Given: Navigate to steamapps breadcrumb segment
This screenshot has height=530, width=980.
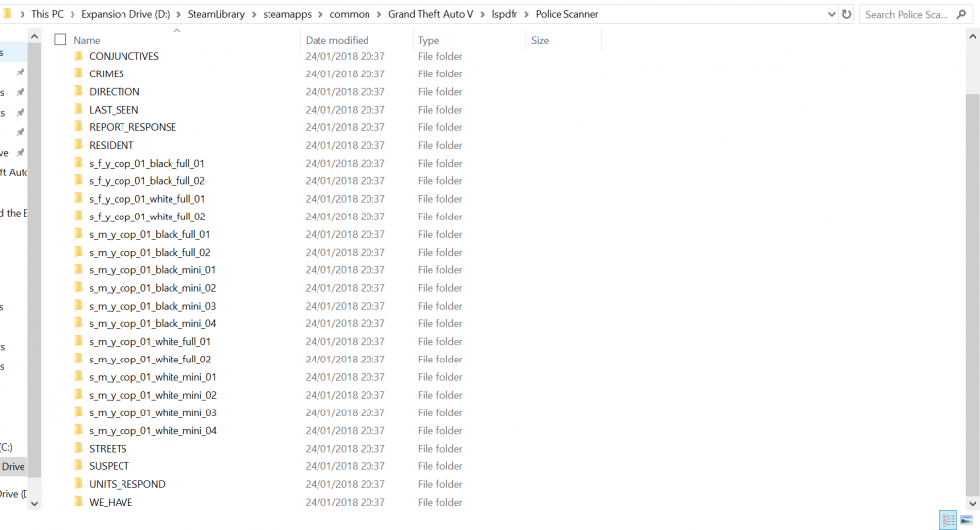Looking at the screenshot, I should pos(287,14).
